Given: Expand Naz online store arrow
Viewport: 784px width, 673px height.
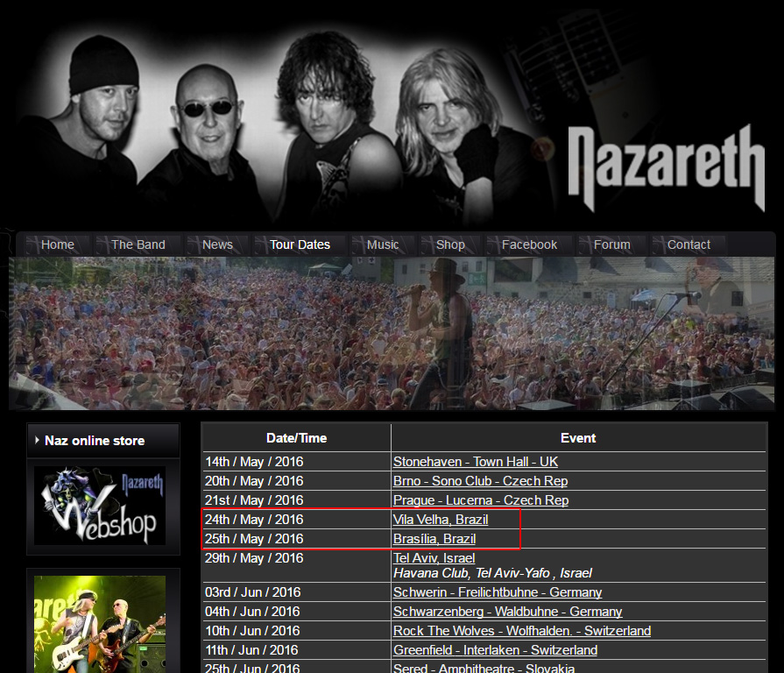Looking at the screenshot, I should click(x=37, y=441).
